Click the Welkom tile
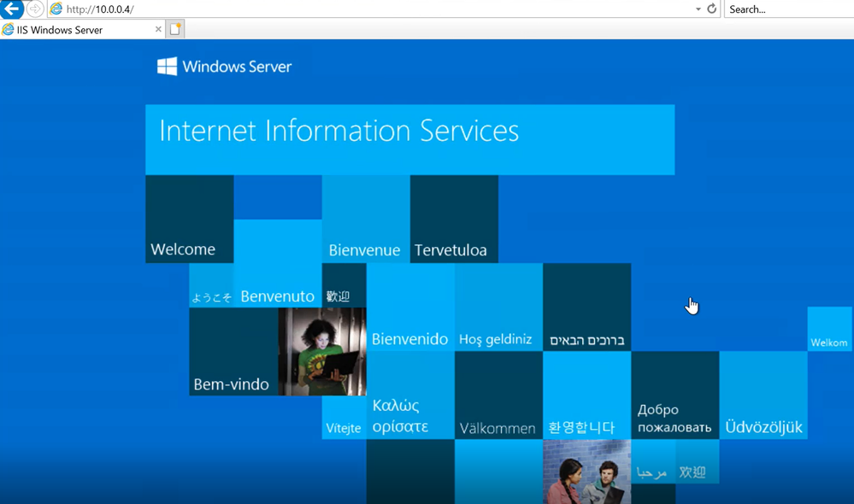Screen dimensions: 854x504 [829, 329]
